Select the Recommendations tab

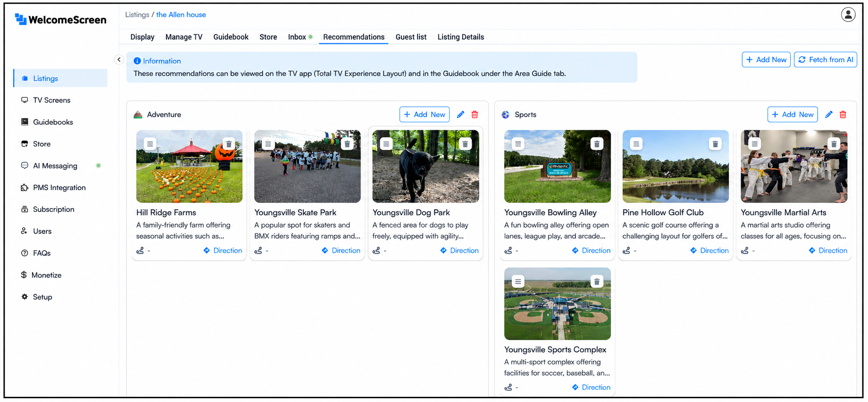tap(354, 37)
